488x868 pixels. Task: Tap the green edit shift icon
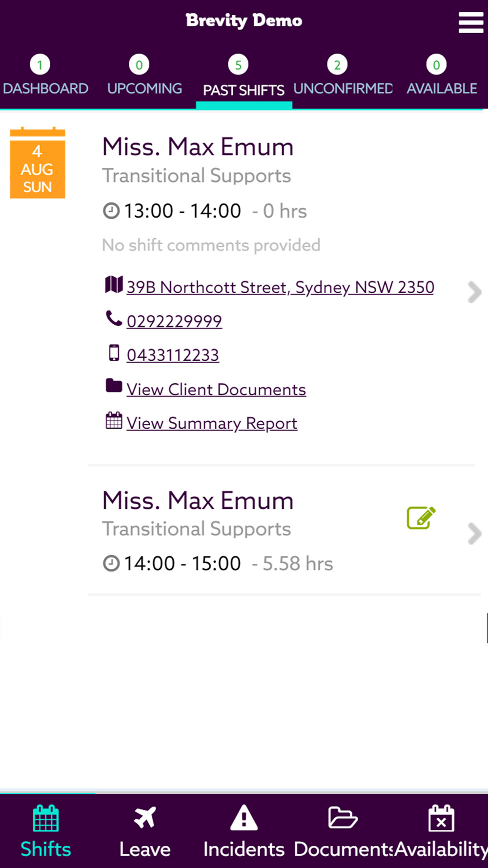(421, 518)
